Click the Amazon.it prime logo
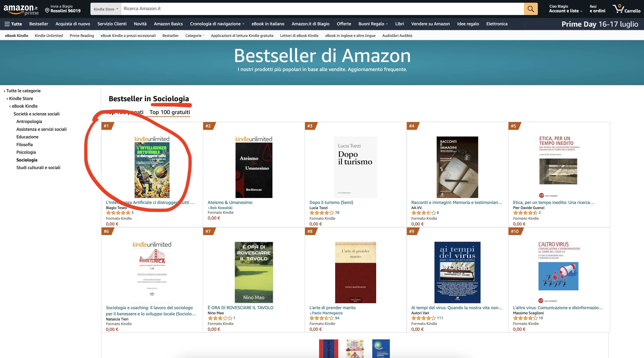The image size is (644, 358). pos(21,10)
